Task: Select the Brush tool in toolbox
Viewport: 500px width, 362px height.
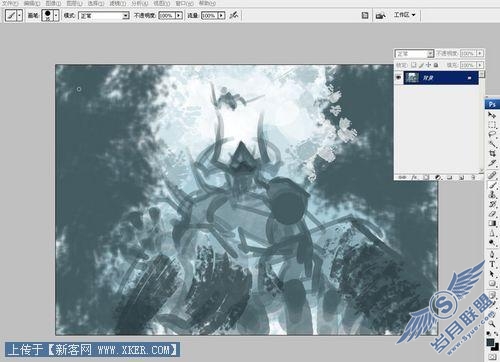Action: [492, 185]
